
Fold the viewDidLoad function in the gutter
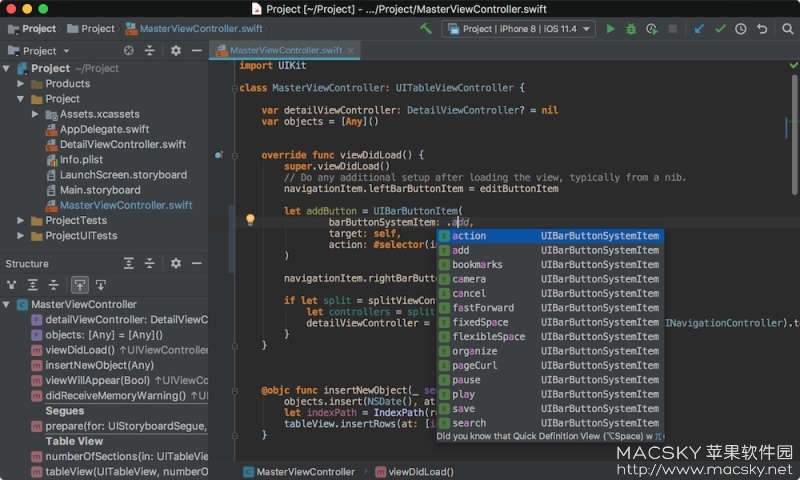coord(235,155)
